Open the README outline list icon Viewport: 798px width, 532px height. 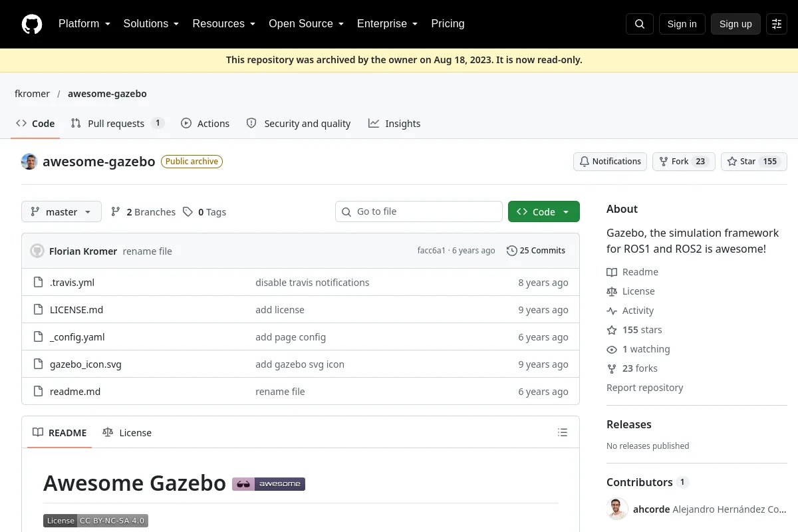tap(563, 432)
